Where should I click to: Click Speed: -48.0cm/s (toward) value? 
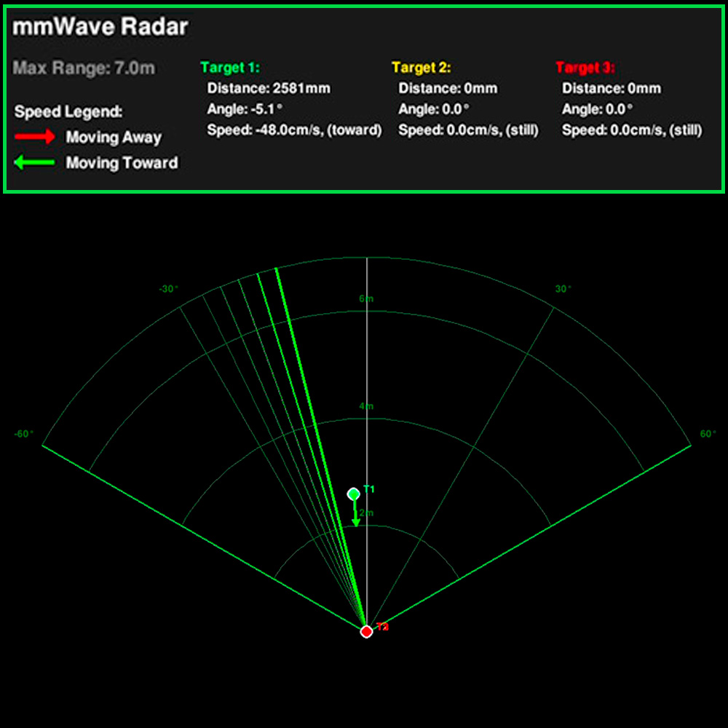[x=294, y=130]
